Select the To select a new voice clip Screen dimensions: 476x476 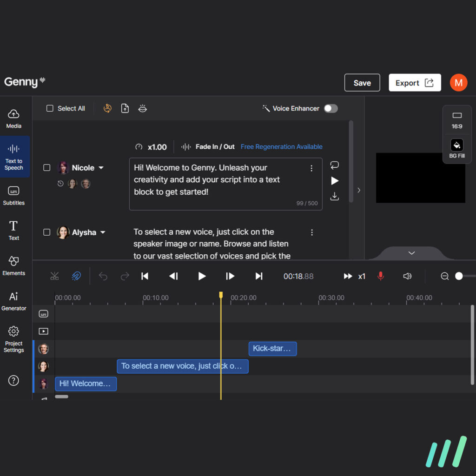(x=183, y=366)
